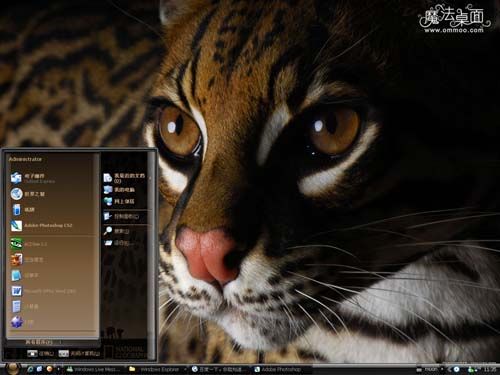Click the system tray clock
The height and width of the screenshot is (375, 500).
(489, 370)
